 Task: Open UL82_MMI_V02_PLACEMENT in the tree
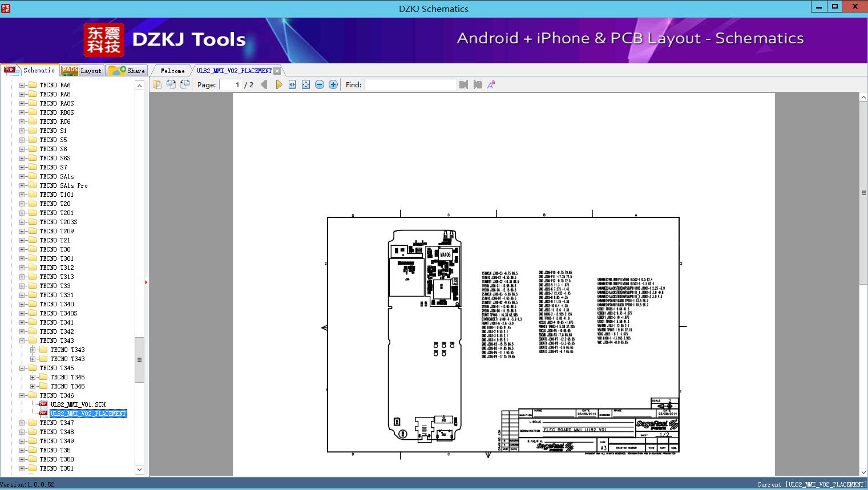coord(88,414)
